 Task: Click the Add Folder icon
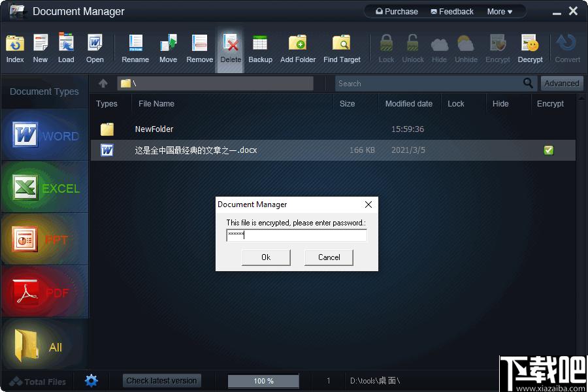(x=298, y=42)
